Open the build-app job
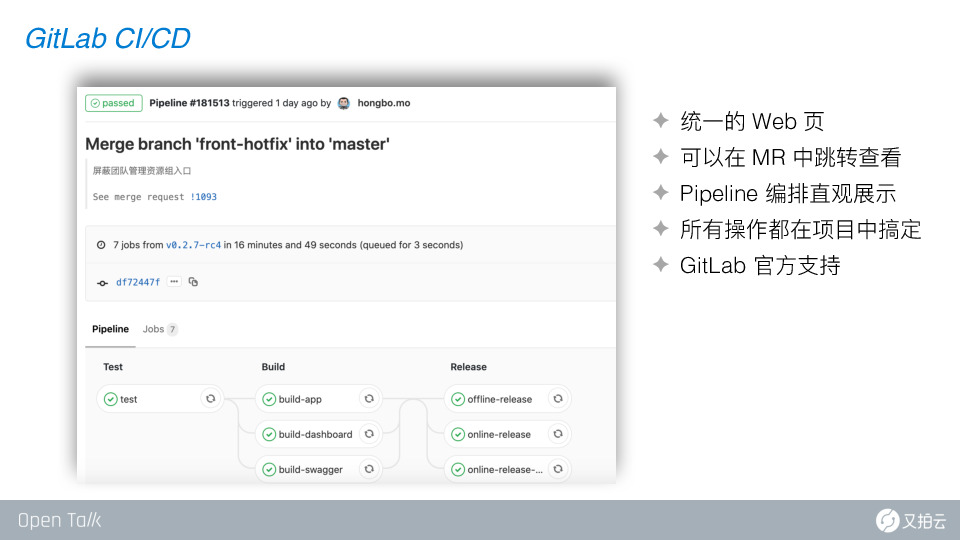 coord(300,399)
